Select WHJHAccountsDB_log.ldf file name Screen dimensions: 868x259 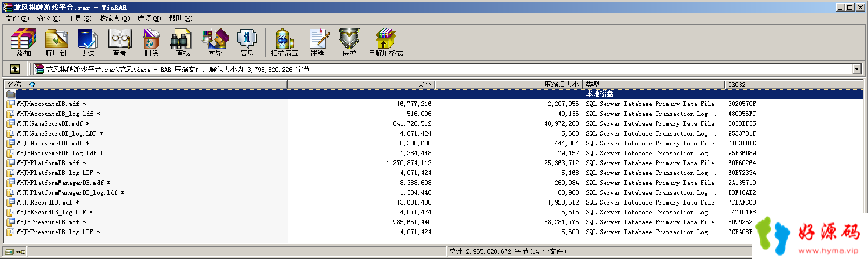[58, 114]
